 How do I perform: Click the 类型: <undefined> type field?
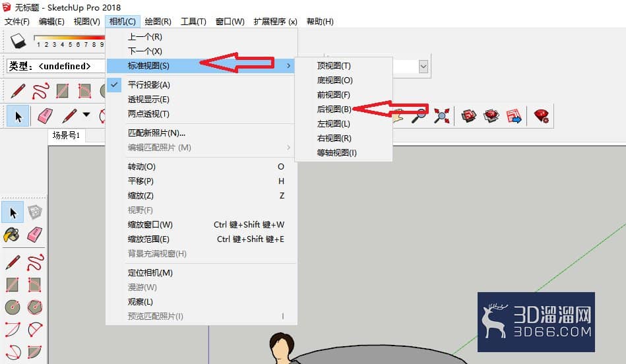[56, 66]
